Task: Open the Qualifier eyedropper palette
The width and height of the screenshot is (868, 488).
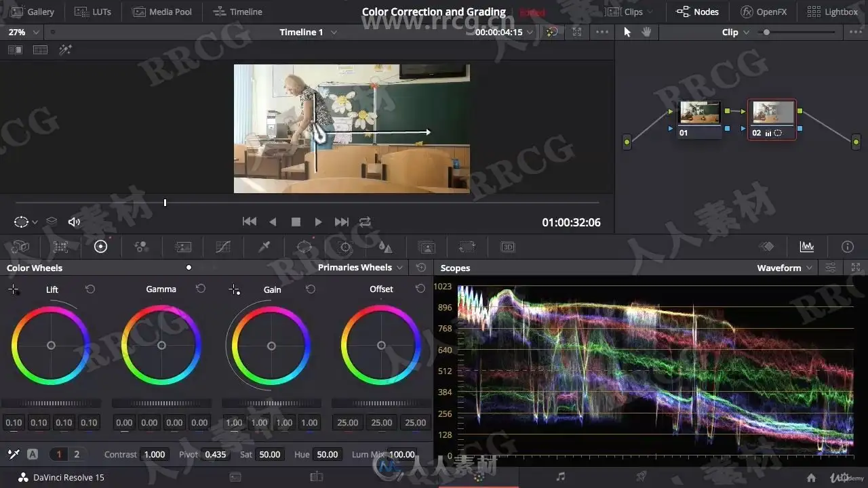Action: pos(264,247)
